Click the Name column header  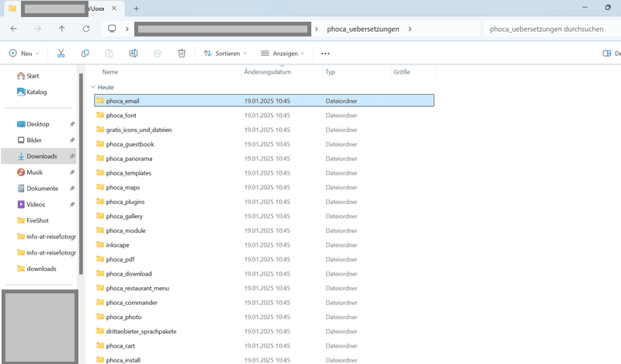click(x=110, y=71)
